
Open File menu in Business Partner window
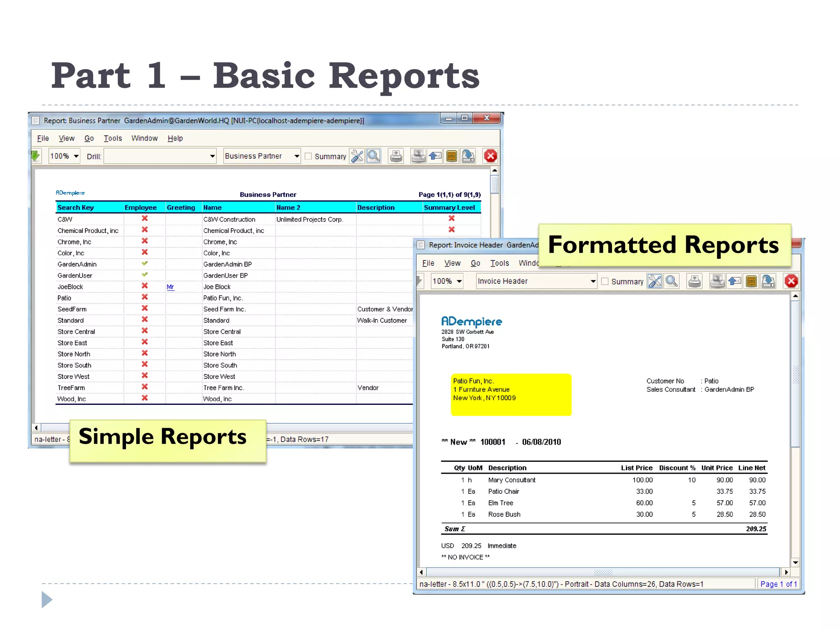[43, 138]
